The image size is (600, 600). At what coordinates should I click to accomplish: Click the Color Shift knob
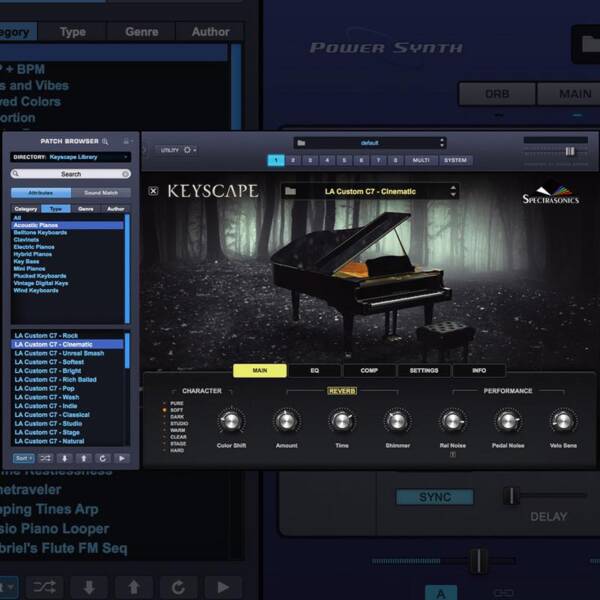[231, 421]
